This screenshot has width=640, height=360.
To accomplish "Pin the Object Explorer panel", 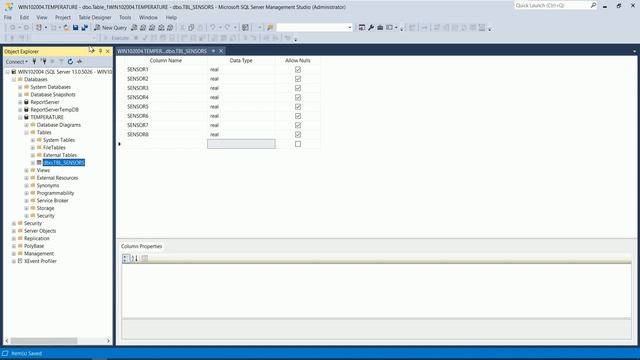I will tap(100, 51).
